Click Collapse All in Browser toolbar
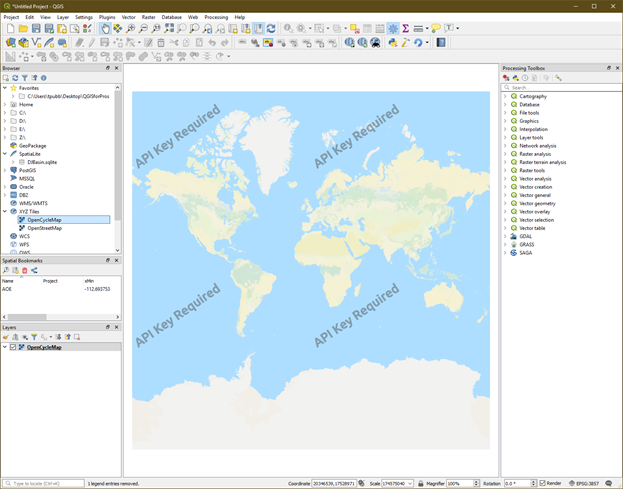The height and width of the screenshot is (489, 623). pyautogui.click(x=34, y=78)
